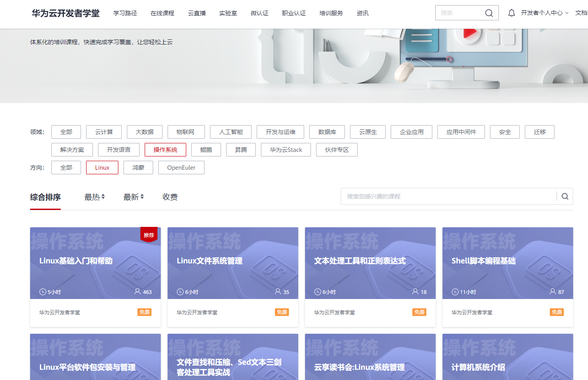The image size is (588, 380).
Task: Filter domain by 物联网
Action: click(x=186, y=132)
